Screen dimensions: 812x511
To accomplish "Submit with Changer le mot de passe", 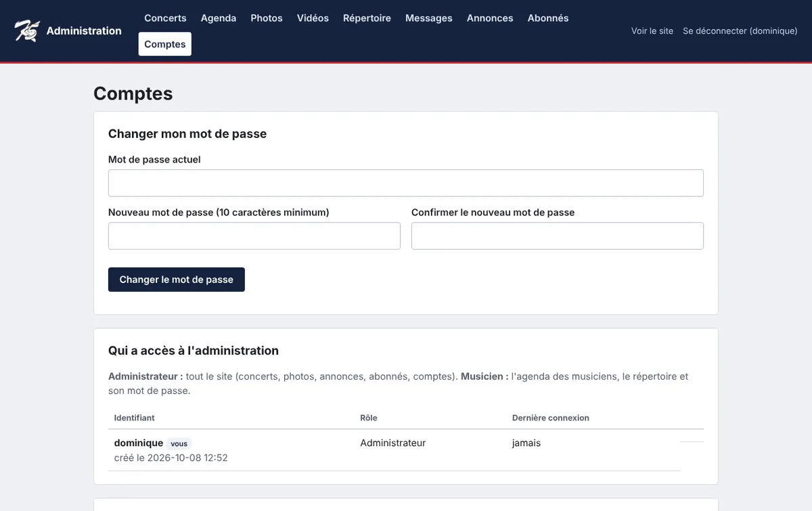I will (177, 280).
